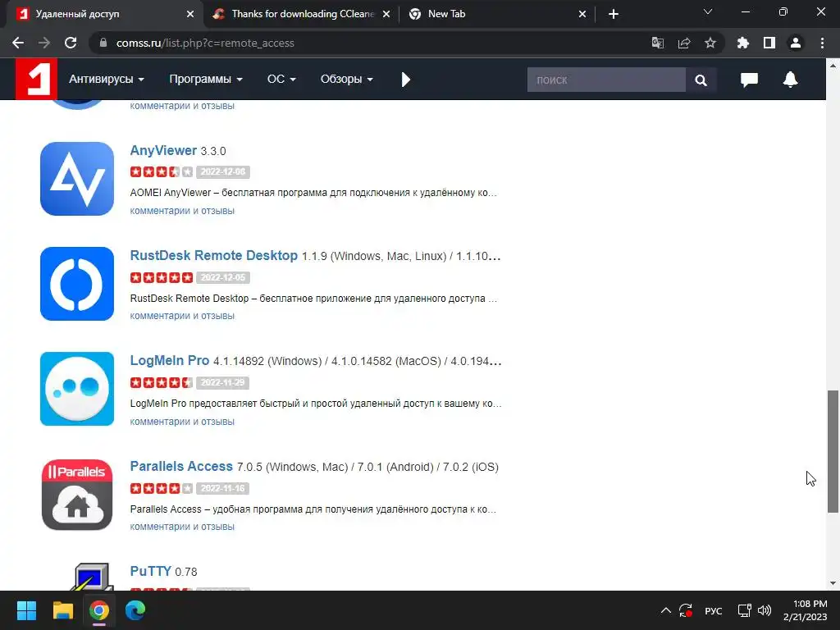Switch to Удаленный доступ tab
This screenshot has width=840, height=630.
[x=102, y=14]
